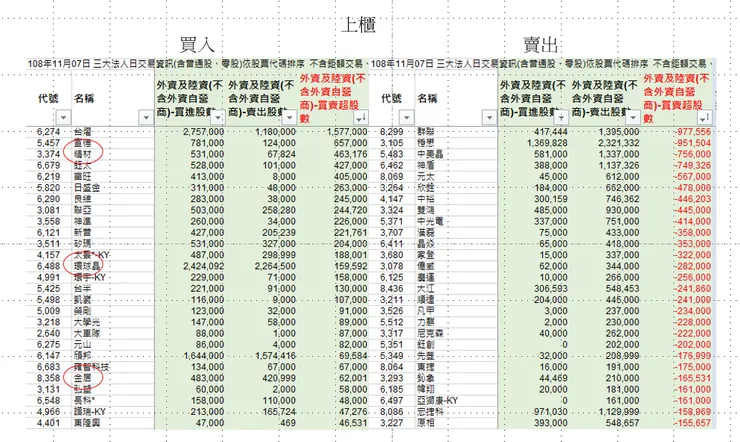
Task: Select stock code cell 3,227
Action: [392, 423]
